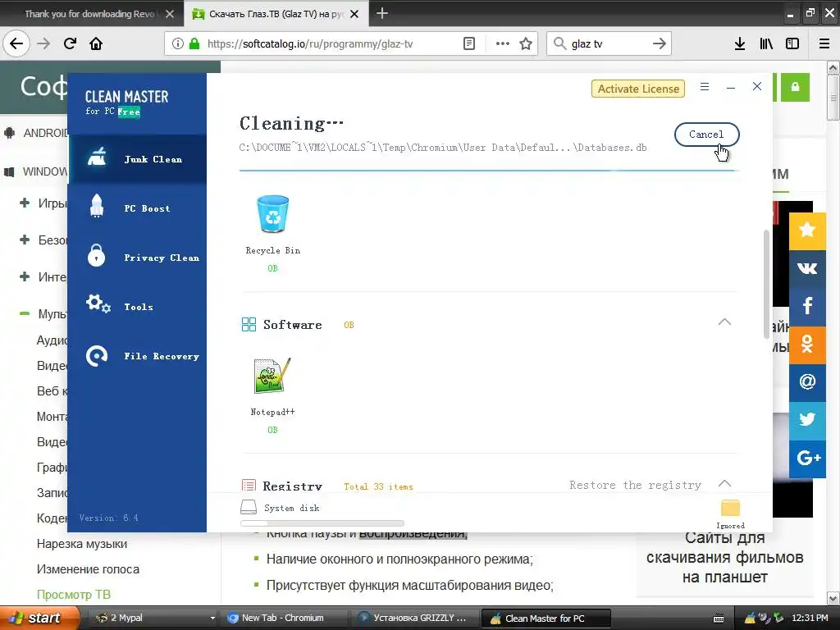Open the PC Boost section
The width and height of the screenshot is (840, 630).
[137, 208]
